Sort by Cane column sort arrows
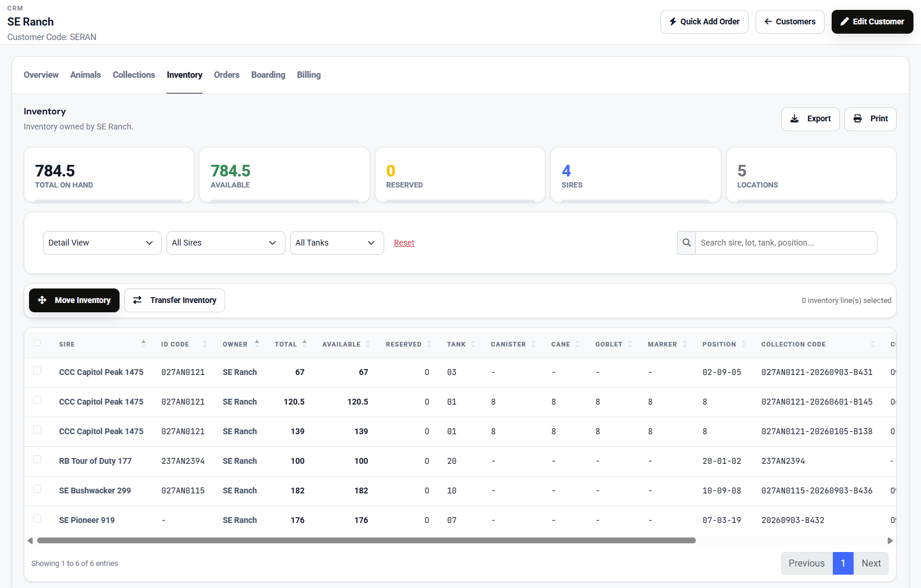 (x=578, y=344)
